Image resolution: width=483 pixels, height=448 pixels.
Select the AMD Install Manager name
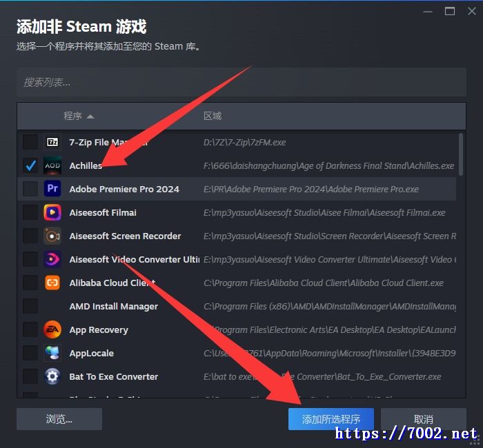113,306
